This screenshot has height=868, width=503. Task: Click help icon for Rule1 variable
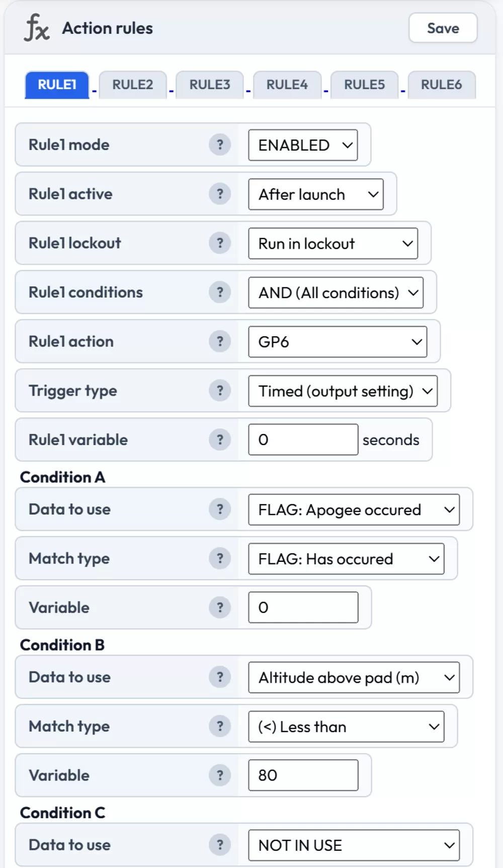click(220, 440)
